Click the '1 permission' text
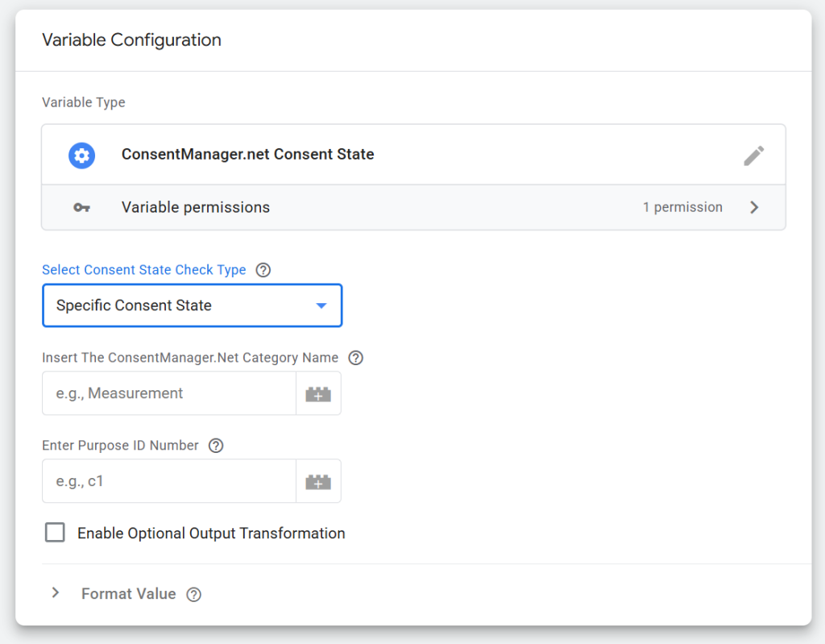 682,207
